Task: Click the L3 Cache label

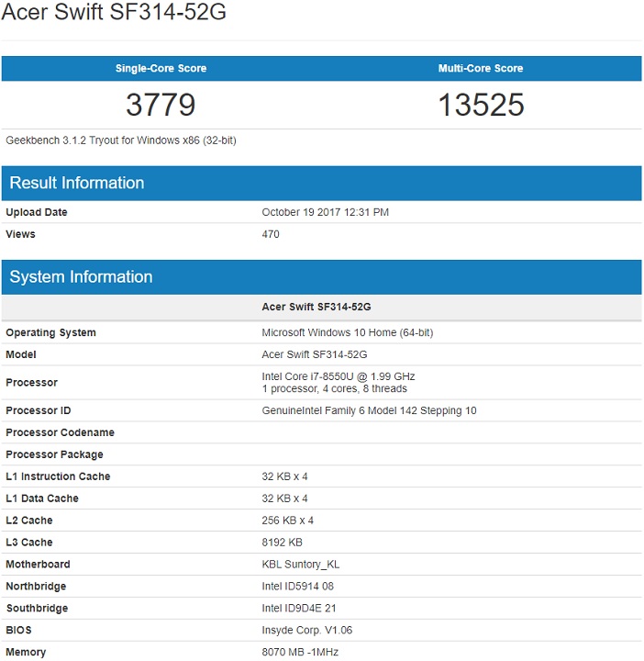Action: pyautogui.click(x=29, y=543)
